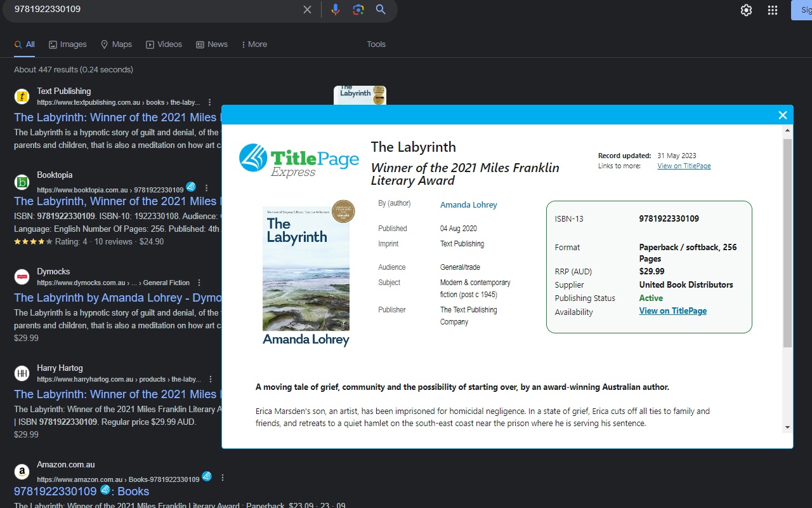812x508 pixels.
Task: Open Text Publishing's Labyrinth result link
Action: (117, 117)
